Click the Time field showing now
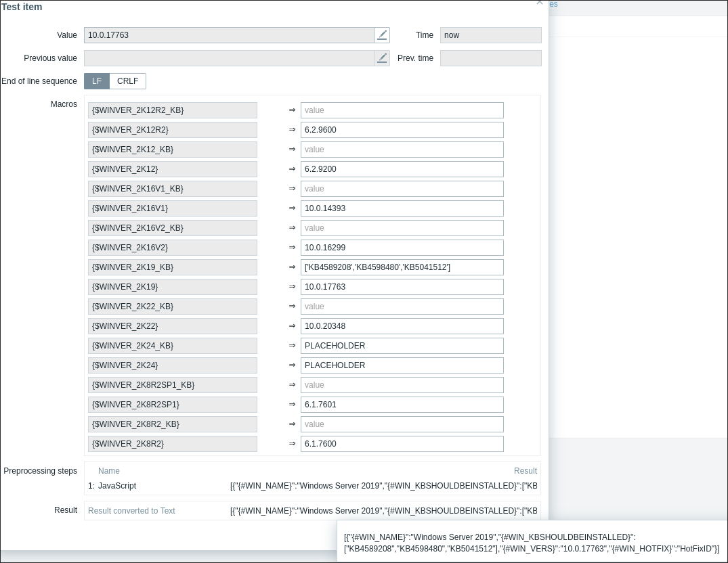 click(x=490, y=35)
